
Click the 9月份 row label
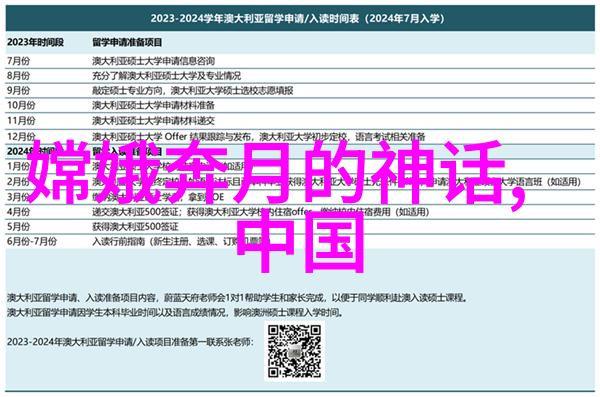pos(18,91)
